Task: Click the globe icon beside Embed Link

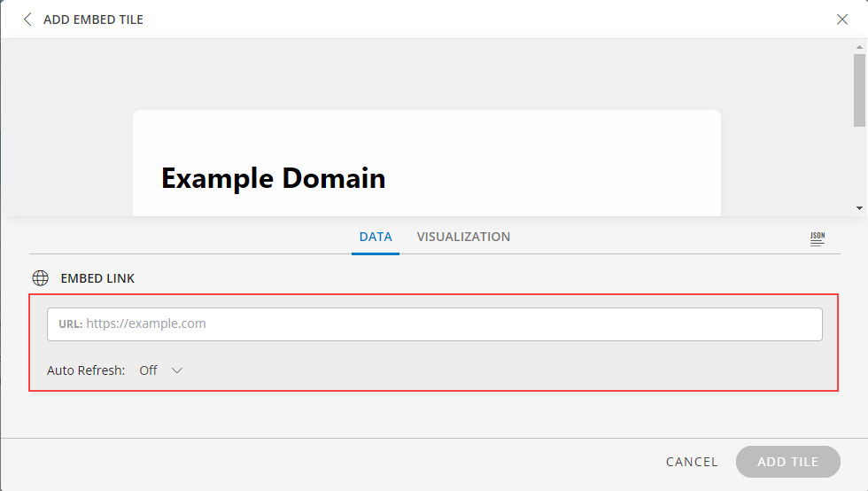Action: [40, 278]
